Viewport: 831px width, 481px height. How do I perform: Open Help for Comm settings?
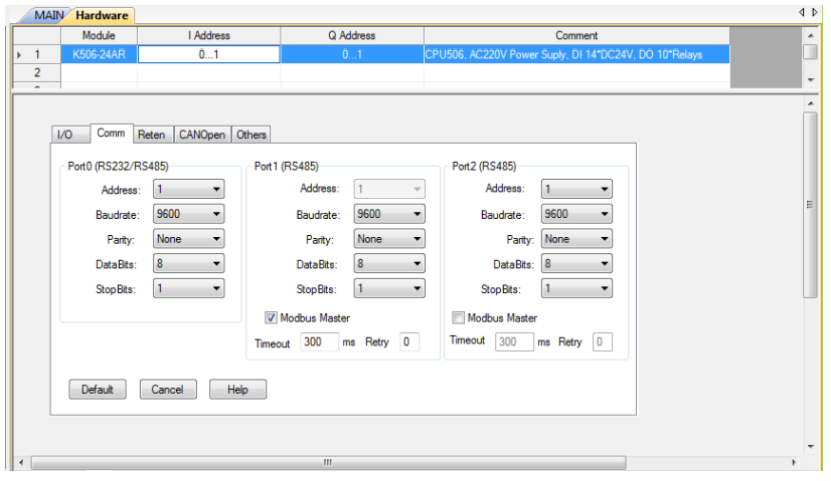coord(237,390)
